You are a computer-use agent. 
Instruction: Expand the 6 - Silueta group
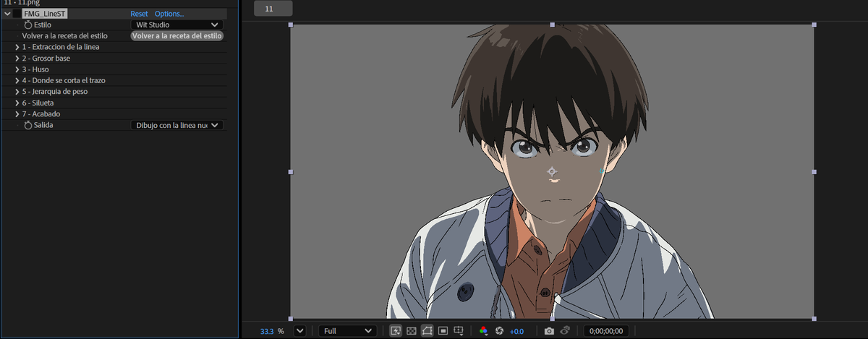click(x=17, y=103)
